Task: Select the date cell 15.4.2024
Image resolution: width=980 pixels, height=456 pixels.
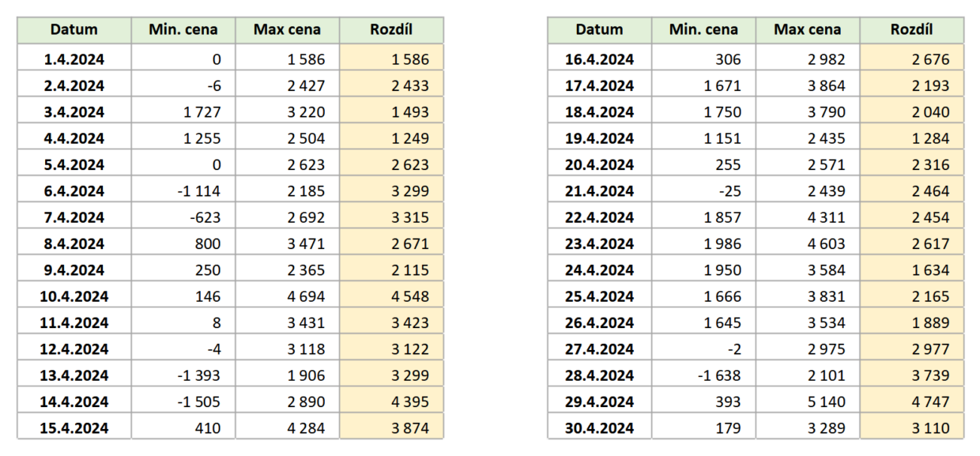Action: coord(74,428)
